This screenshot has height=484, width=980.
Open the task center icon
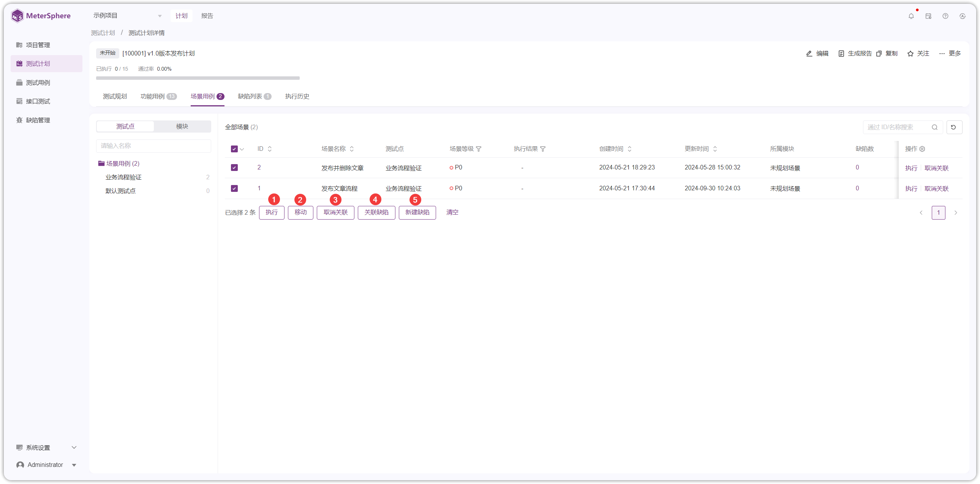point(928,16)
